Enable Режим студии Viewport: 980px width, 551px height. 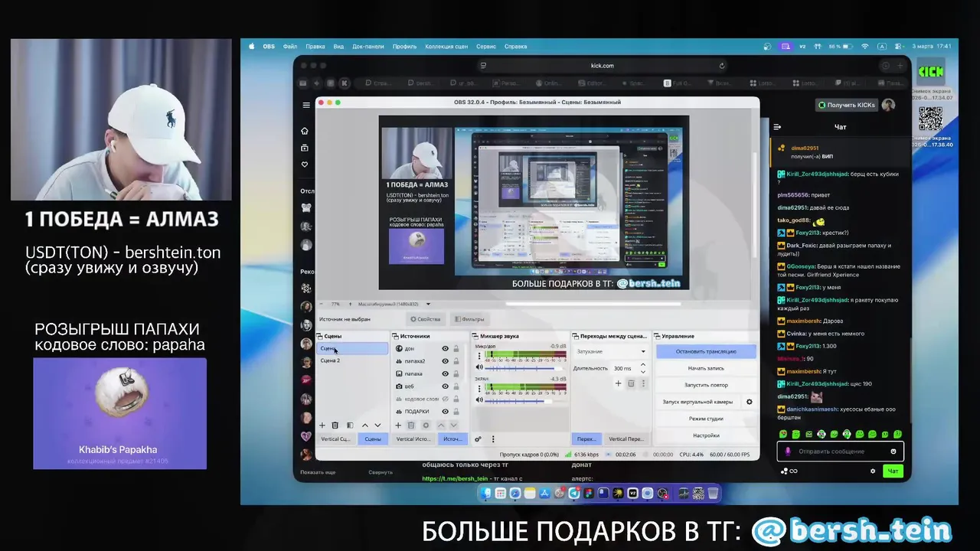(x=706, y=419)
